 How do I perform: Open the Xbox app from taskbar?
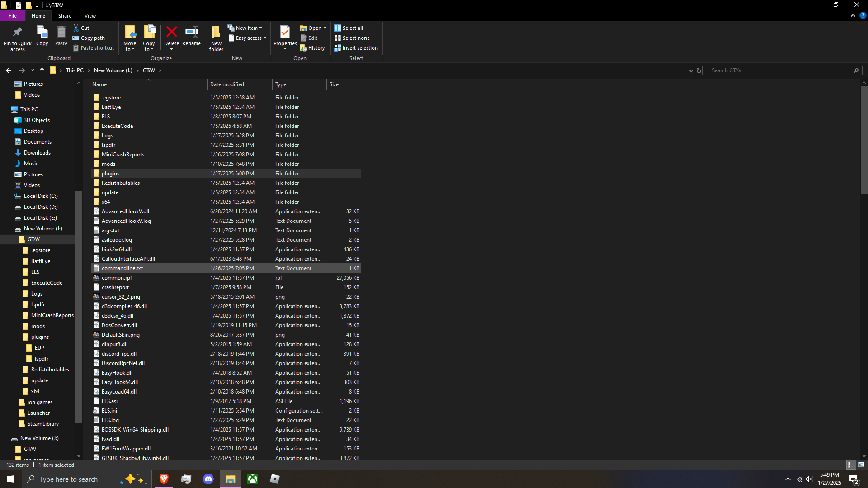pyautogui.click(x=253, y=479)
